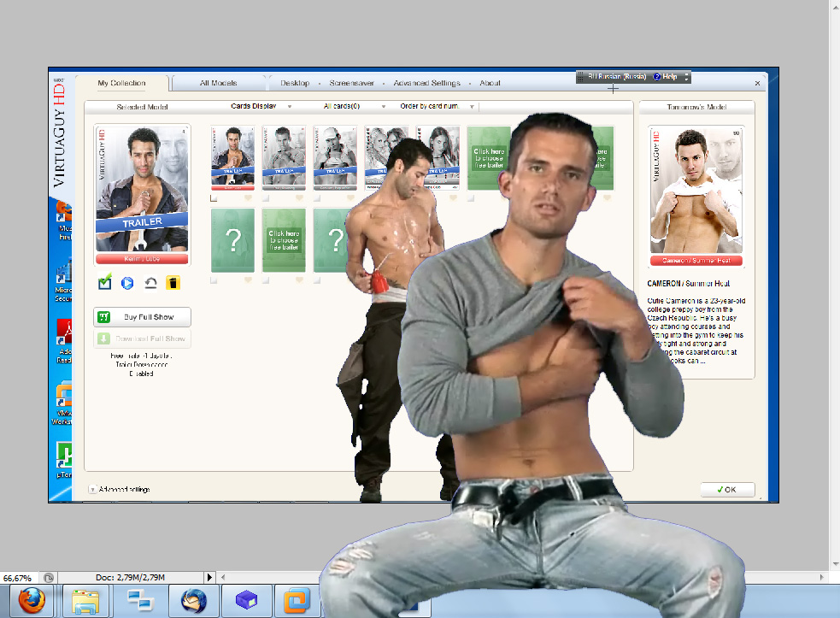Screen dimensions: 840x618
Task: Click the two-monitors network icon in taskbar
Action: tap(140, 601)
